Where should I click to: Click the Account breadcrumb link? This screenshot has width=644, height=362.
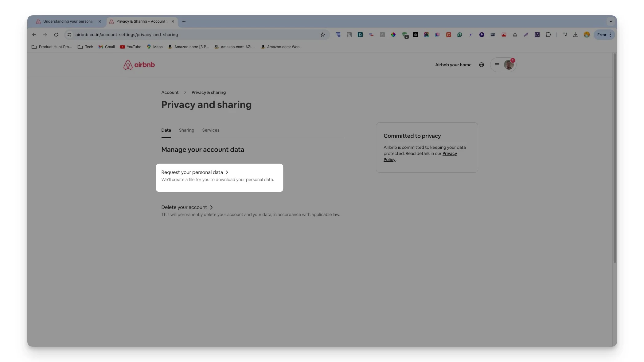pos(170,92)
